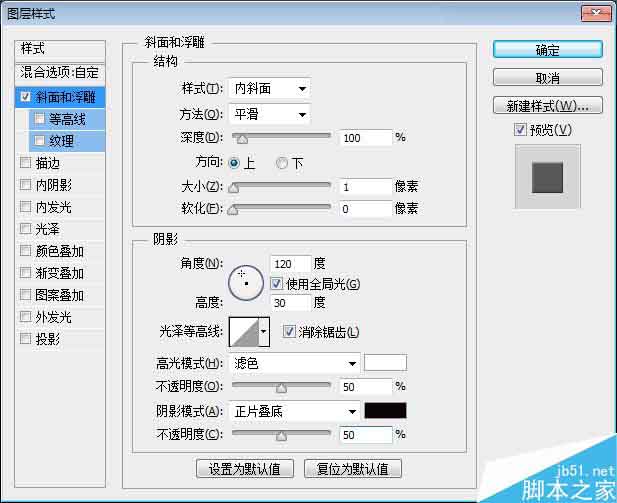This screenshot has width=617, height=503.
Task: Open the 样式(T) 内斜面 dropdown
Action: click(x=270, y=88)
